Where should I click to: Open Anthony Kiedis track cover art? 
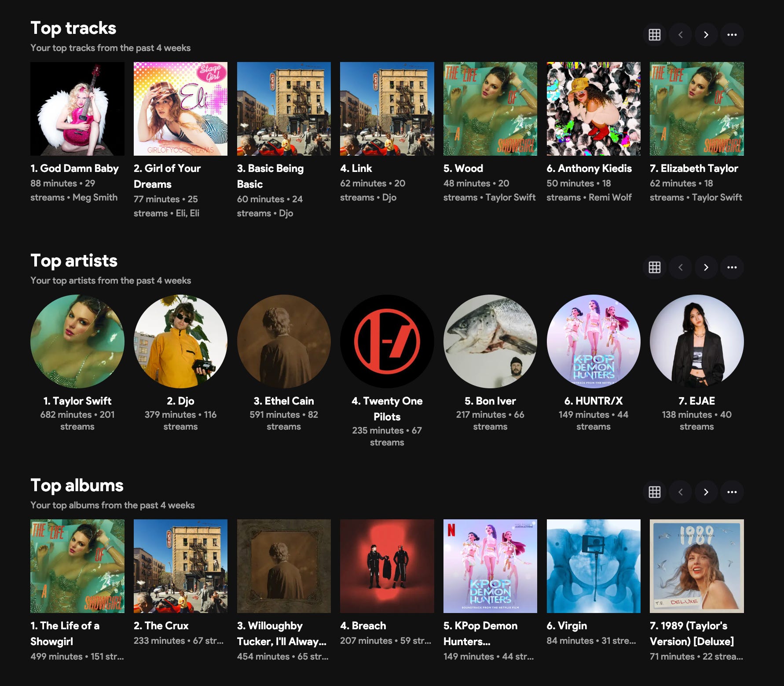click(593, 109)
